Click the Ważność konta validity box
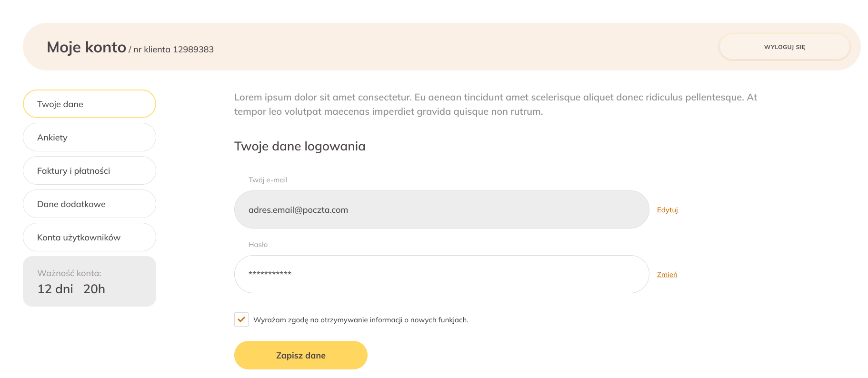 [90, 281]
